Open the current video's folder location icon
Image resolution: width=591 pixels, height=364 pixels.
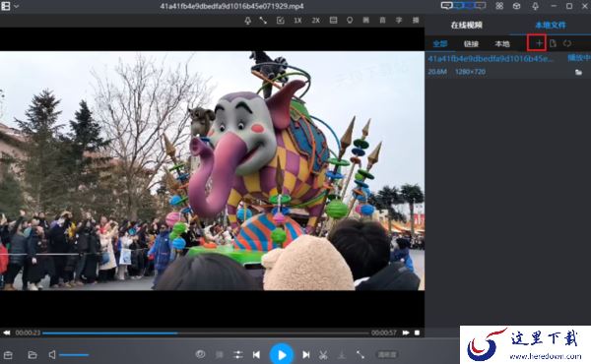pos(578,72)
